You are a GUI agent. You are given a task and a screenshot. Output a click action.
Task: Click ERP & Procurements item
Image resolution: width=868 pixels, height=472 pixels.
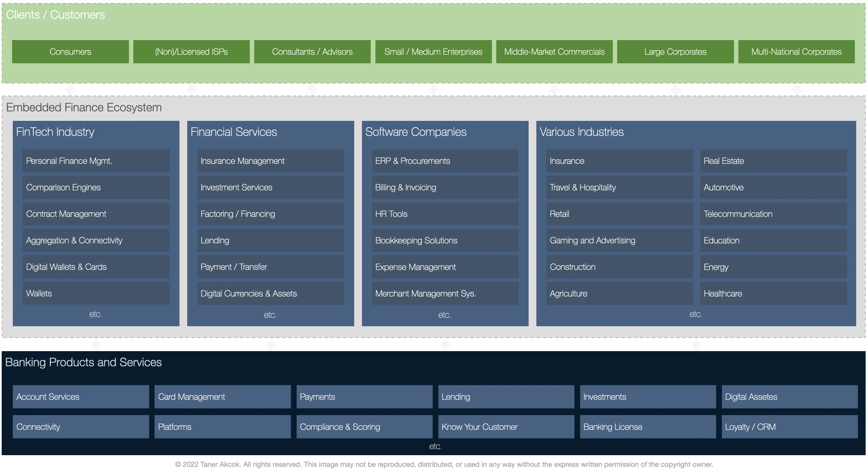pyautogui.click(x=445, y=161)
